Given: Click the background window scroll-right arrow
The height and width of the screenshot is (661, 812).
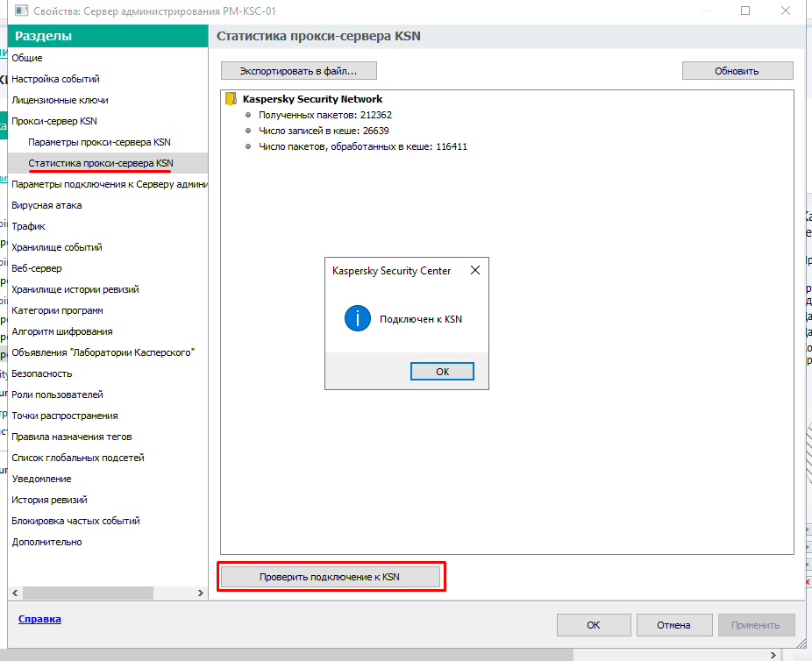Looking at the screenshot, I should [773, 655].
